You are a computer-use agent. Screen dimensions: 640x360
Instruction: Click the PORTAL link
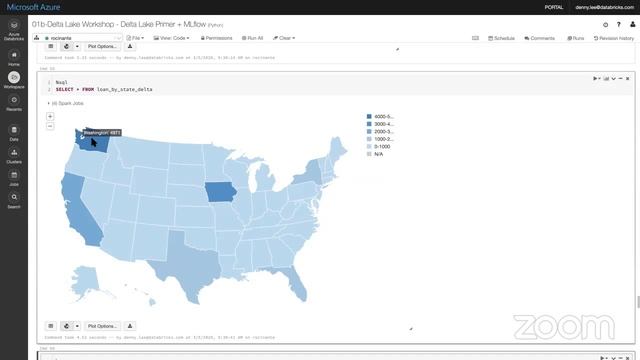point(553,7)
